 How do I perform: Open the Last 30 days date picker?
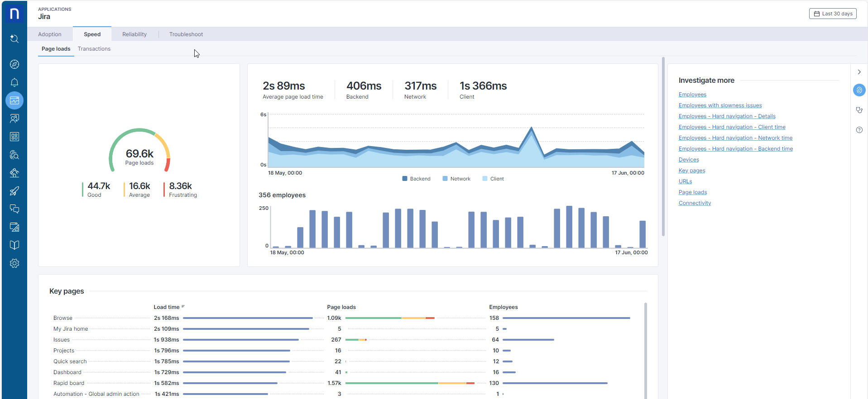(x=833, y=14)
